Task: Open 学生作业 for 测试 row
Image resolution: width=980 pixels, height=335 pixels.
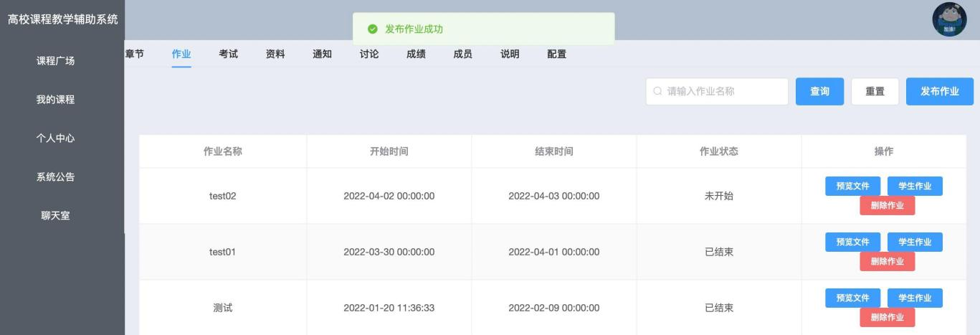Action: (915, 298)
